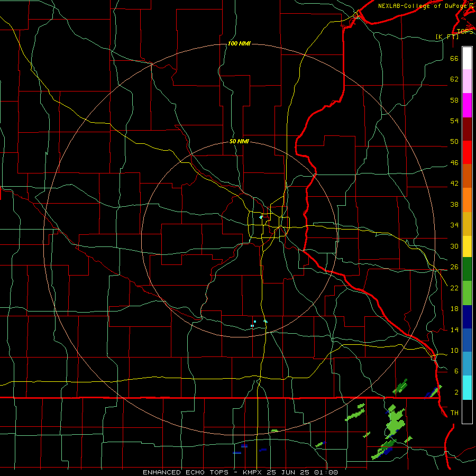
Task: Click the bright red swatch between 50 and 46
Action: 467,152
